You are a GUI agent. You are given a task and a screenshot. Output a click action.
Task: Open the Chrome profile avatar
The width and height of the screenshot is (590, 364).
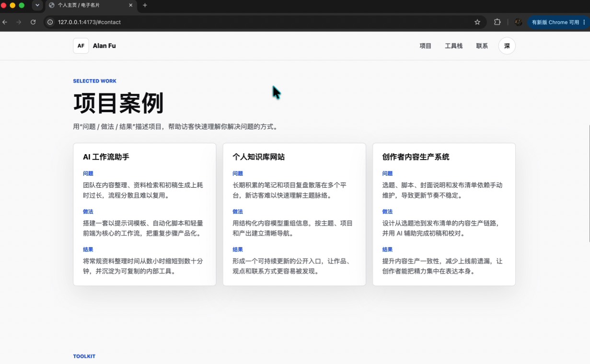point(518,22)
